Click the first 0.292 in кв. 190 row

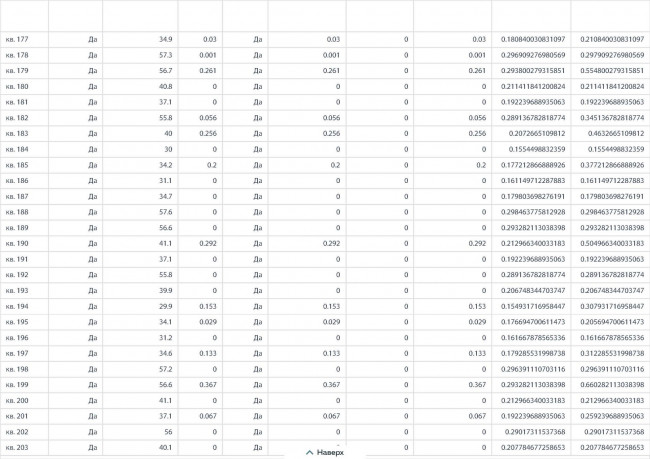[208, 243]
